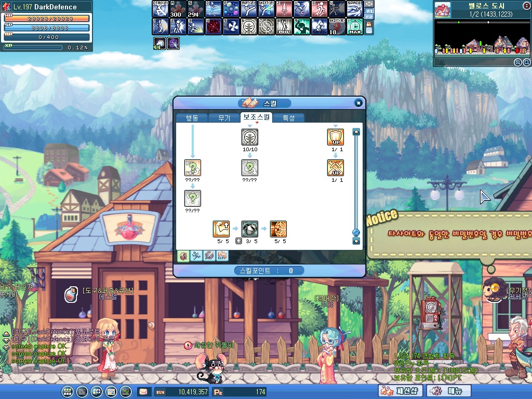Viewport: 532px width, 399px height.
Task: Talk to the 에스텔 tools and puzzle NPC
Action: pos(106,348)
